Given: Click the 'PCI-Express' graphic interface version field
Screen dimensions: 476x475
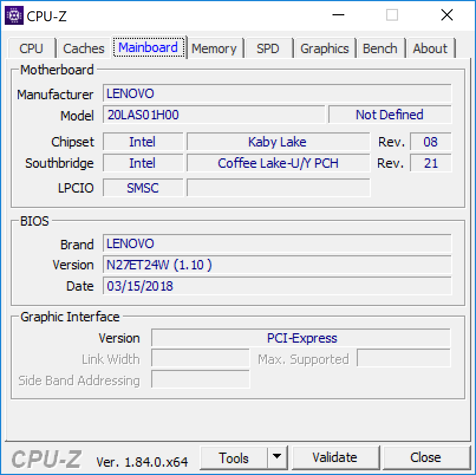Looking at the screenshot, I should click(x=301, y=338).
